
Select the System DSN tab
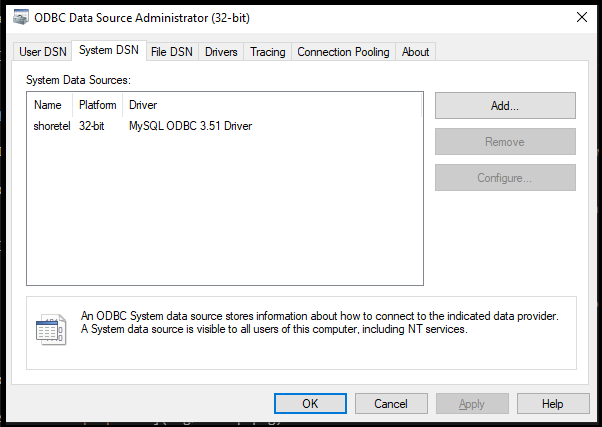pos(109,51)
